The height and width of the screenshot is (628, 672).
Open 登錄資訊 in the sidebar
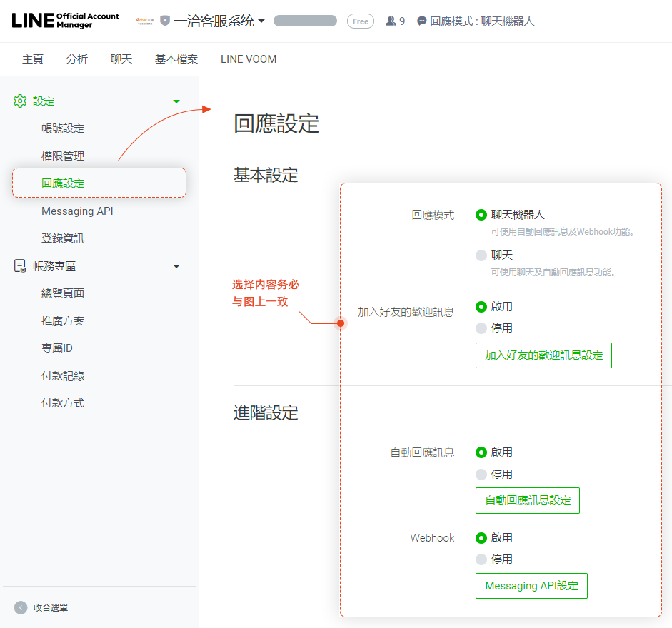click(63, 238)
